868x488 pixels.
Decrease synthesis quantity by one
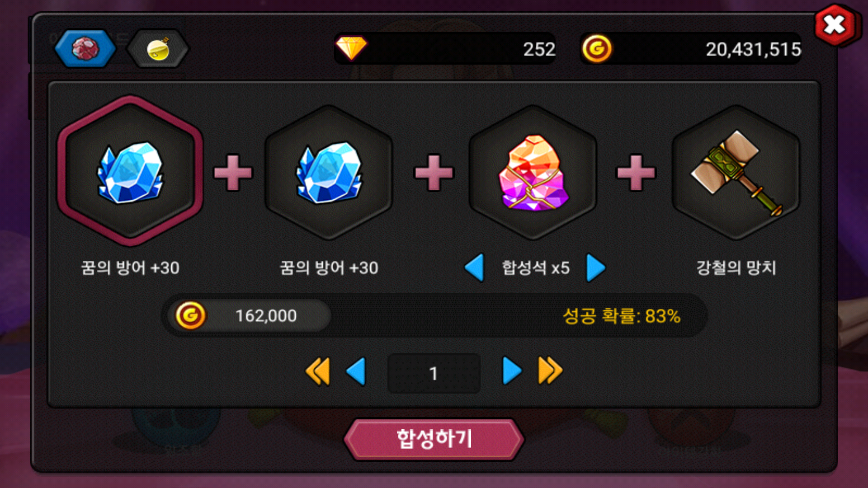click(x=356, y=371)
